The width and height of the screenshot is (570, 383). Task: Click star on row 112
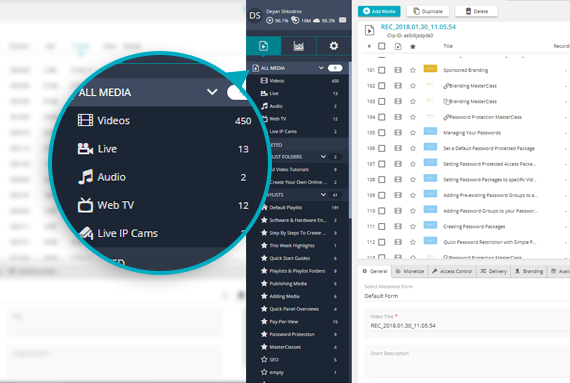(x=413, y=242)
